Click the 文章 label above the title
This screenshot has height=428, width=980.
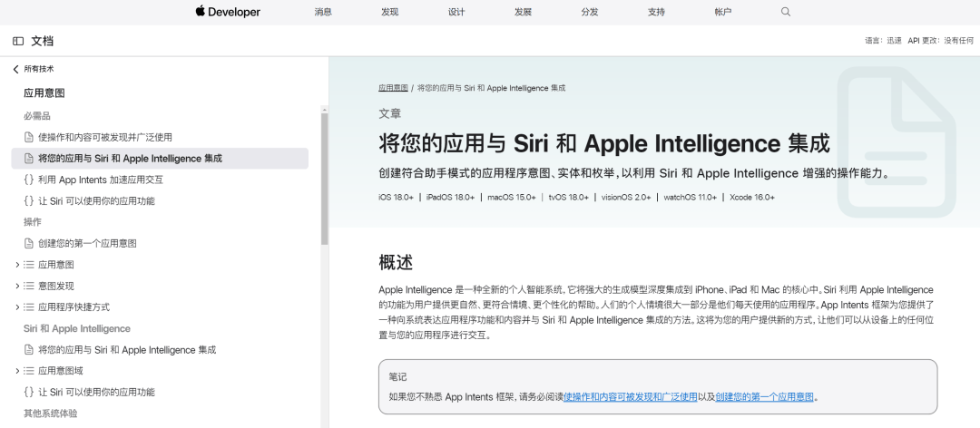point(390,113)
